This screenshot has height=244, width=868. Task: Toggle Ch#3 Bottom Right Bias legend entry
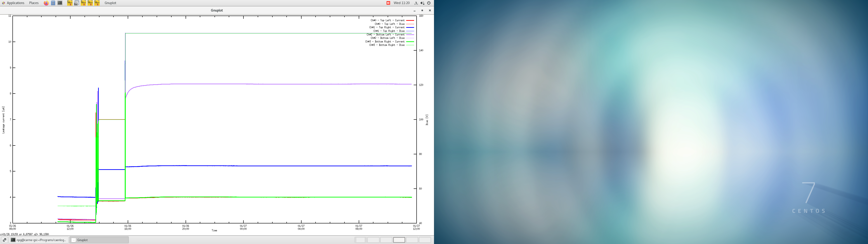click(387, 45)
